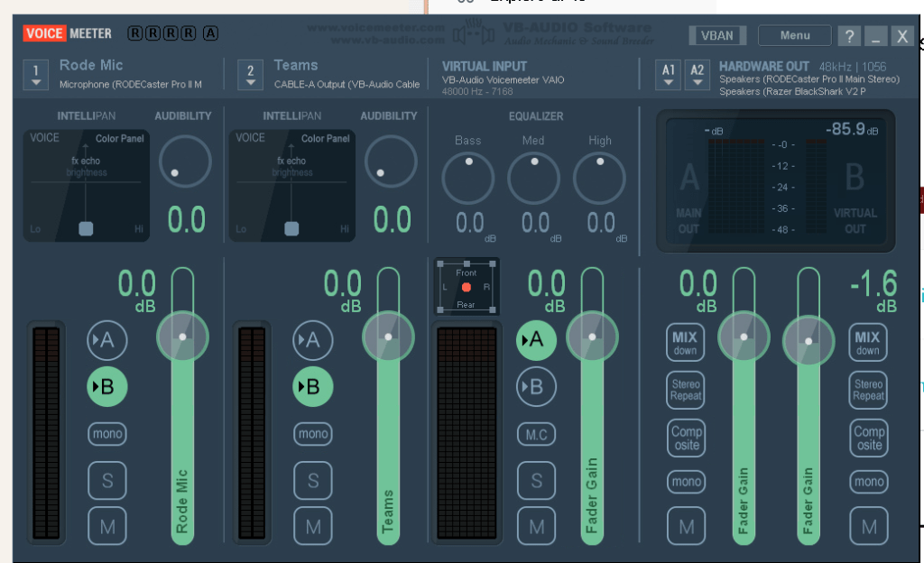Click Color Panel label on Teams Intellipan

tap(325, 138)
